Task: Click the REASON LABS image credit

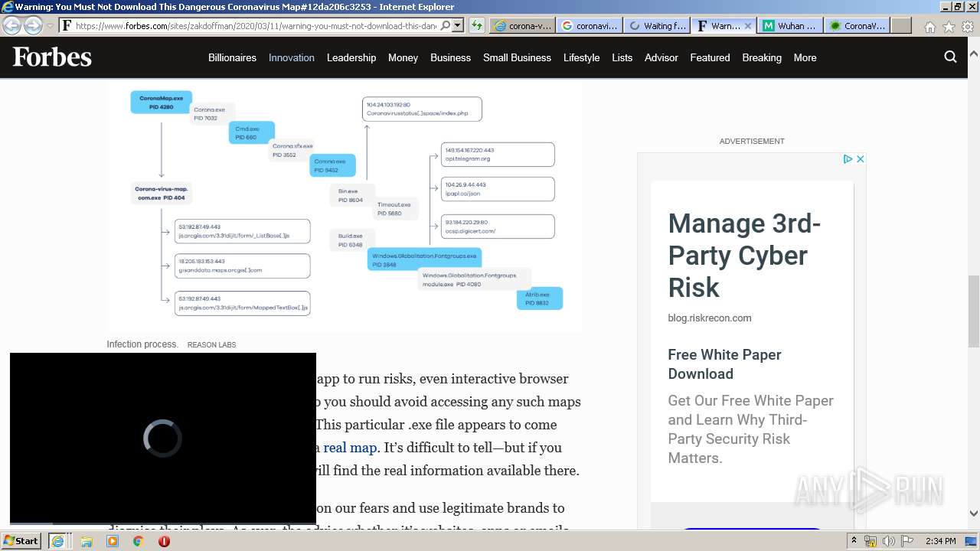Action: 211,345
